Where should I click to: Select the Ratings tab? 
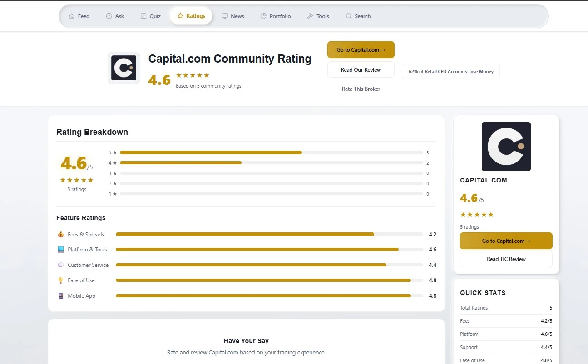(x=191, y=16)
